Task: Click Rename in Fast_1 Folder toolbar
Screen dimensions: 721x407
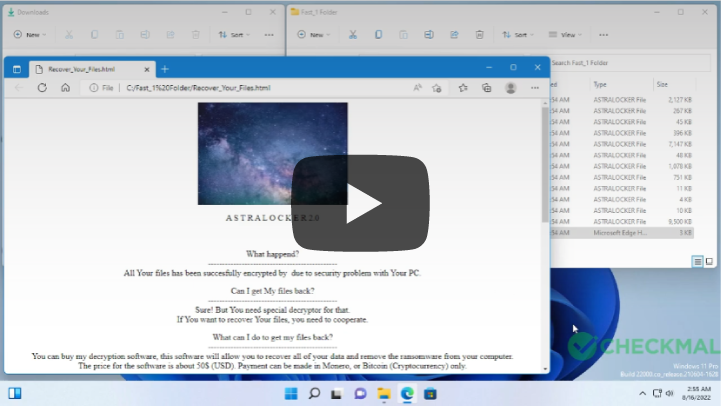Action: [429, 34]
